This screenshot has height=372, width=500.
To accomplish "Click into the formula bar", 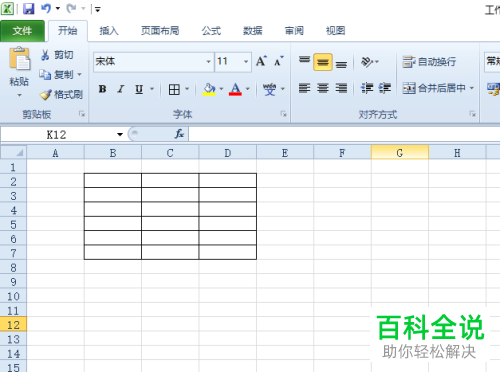I will tap(344, 134).
